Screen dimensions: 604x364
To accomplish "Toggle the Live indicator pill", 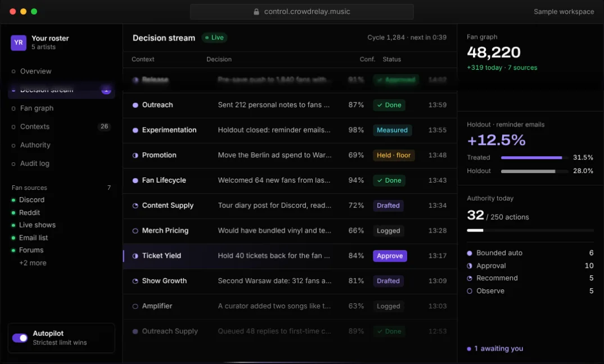I will [x=215, y=38].
